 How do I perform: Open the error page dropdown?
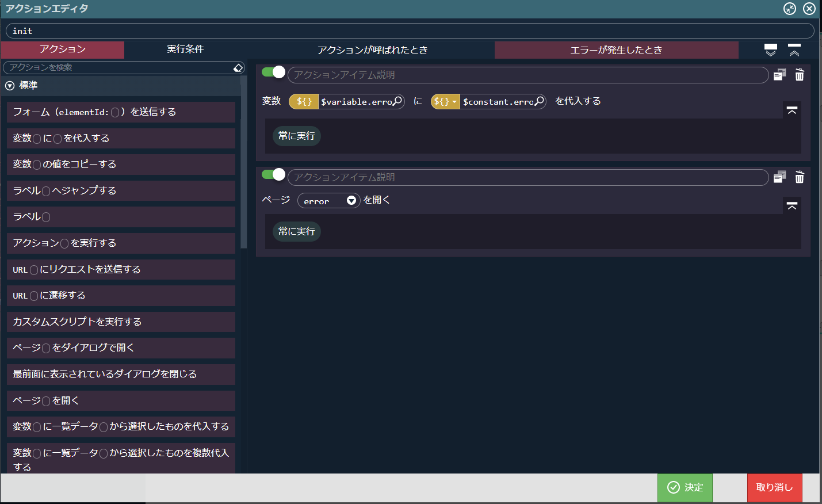(328, 200)
